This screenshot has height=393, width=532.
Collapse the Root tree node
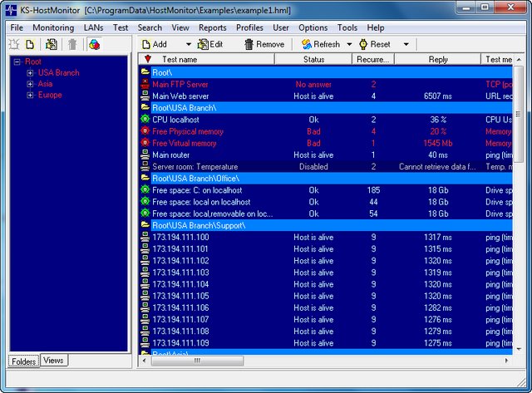pyautogui.click(x=17, y=62)
